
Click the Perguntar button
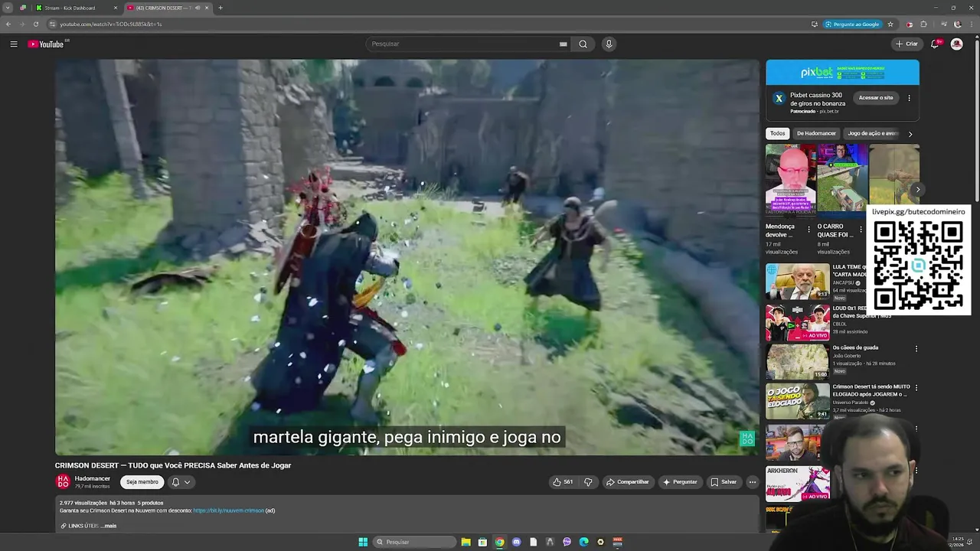pos(680,482)
